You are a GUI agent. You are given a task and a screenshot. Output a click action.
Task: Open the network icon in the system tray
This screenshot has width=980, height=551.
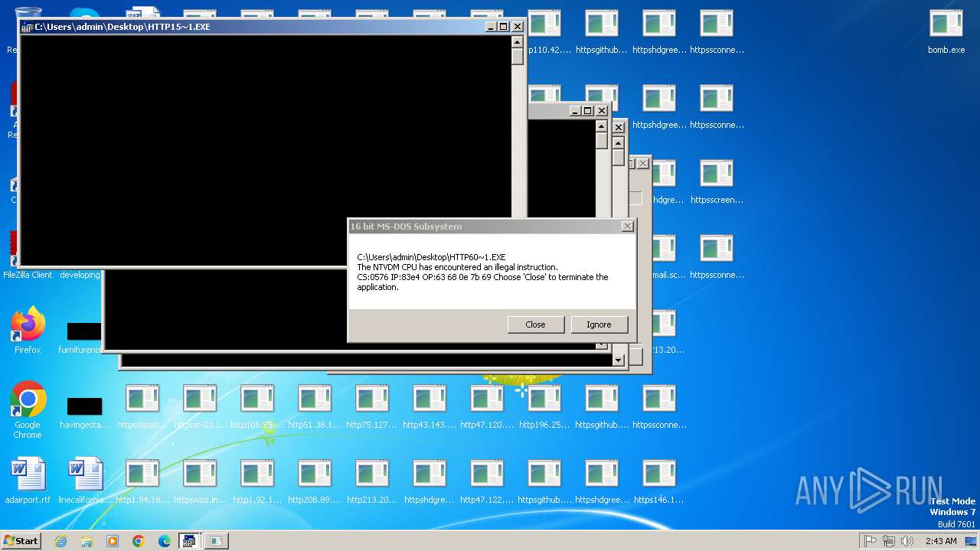889,541
